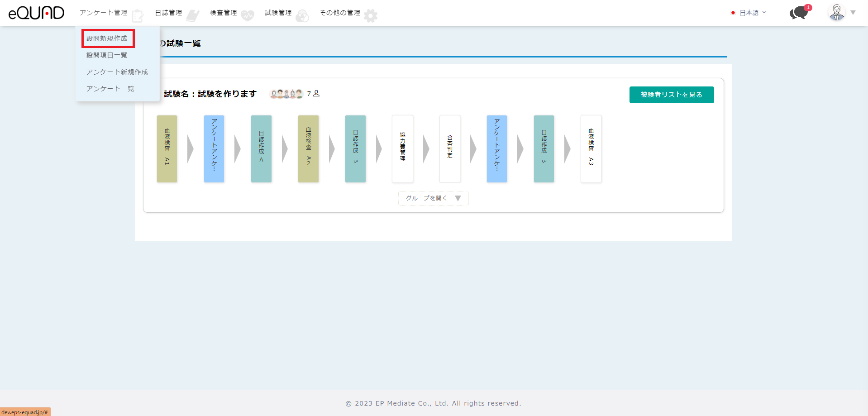Select 設問項目一覧 menu item
The height and width of the screenshot is (416, 868).
point(107,55)
